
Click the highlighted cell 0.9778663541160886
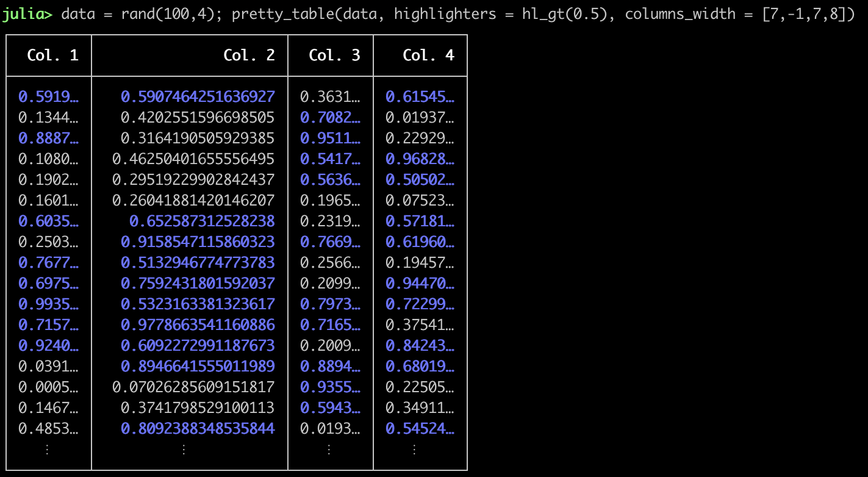198,325
